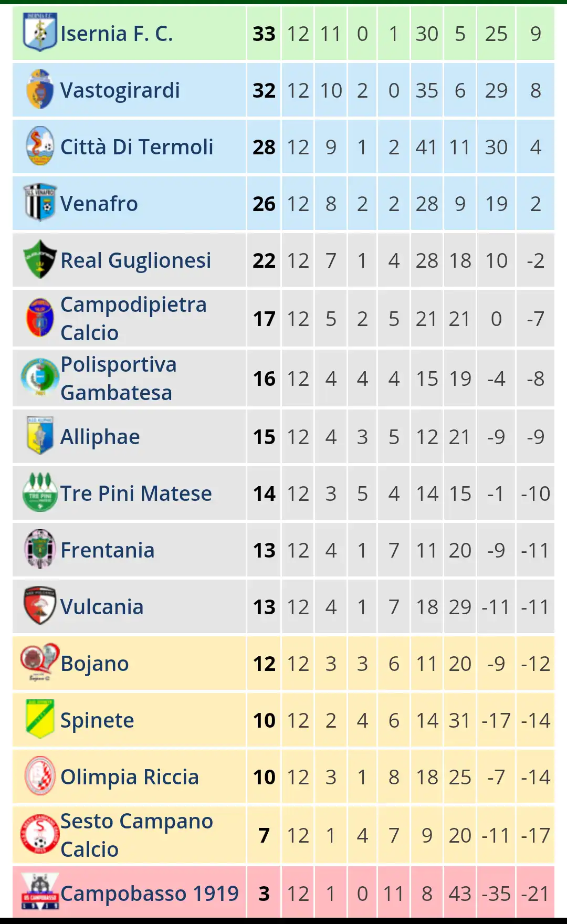Open the Città Di Termoli crest icon
Image resolution: width=567 pixels, height=924 pixels.
[x=40, y=146]
